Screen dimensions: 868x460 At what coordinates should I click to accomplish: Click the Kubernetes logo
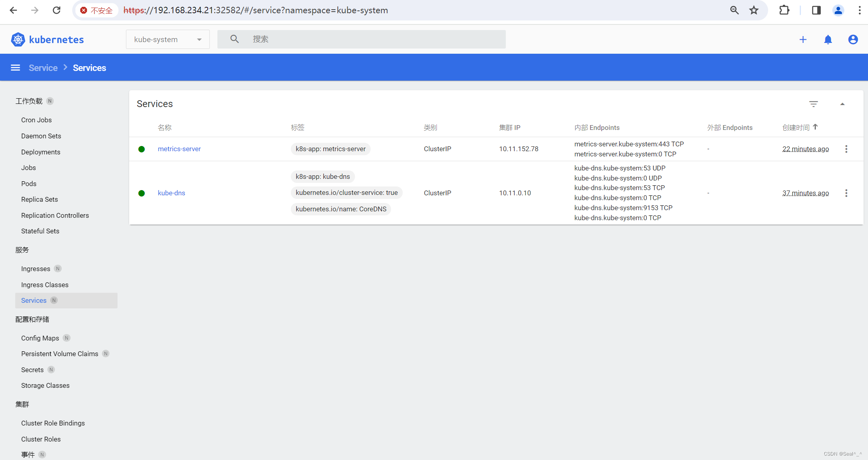47,39
